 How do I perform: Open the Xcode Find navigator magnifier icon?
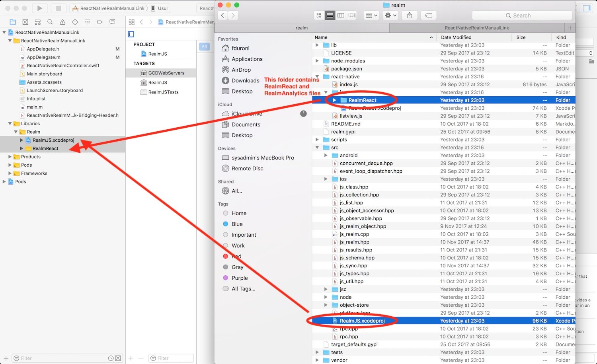[x=50, y=22]
